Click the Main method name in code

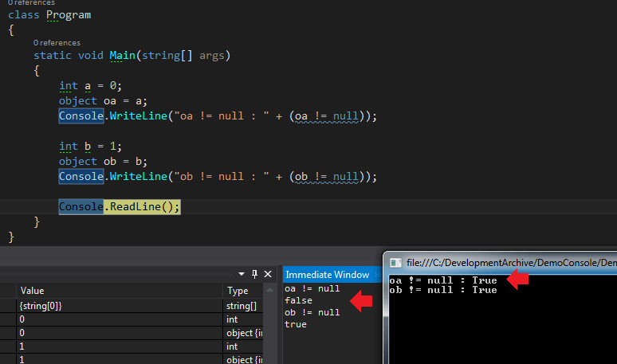coord(124,55)
